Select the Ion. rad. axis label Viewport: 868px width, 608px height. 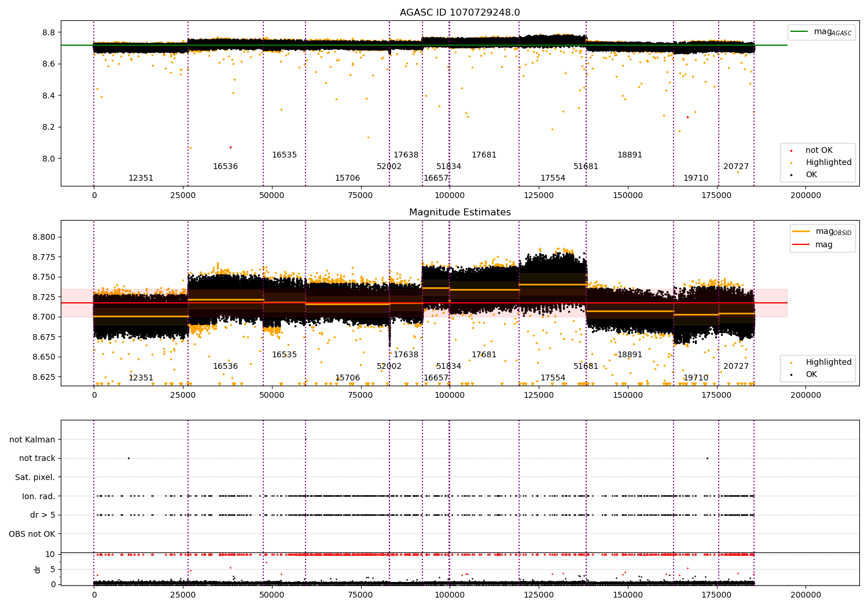39,496
